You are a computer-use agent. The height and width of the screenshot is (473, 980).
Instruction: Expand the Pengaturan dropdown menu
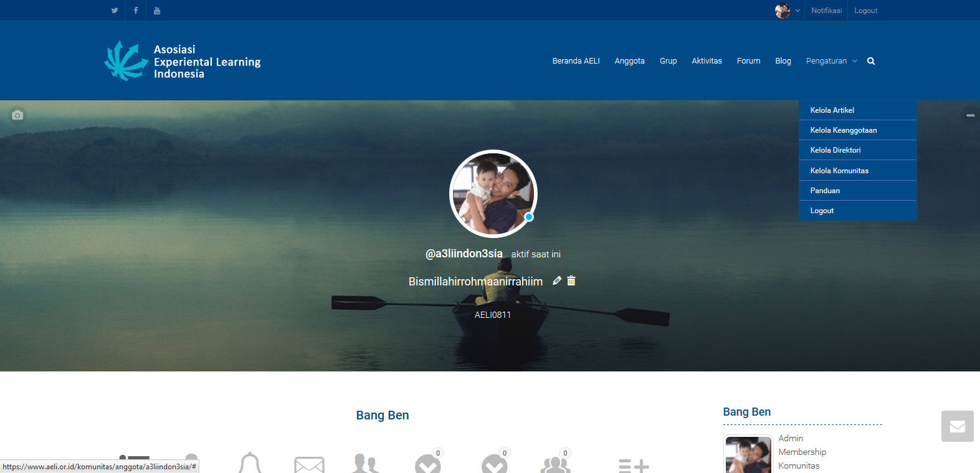831,61
